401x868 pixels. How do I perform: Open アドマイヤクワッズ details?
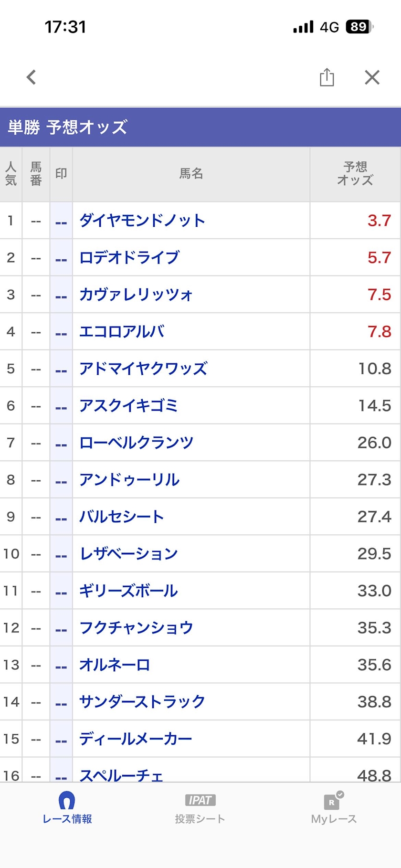tap(143, 369)
